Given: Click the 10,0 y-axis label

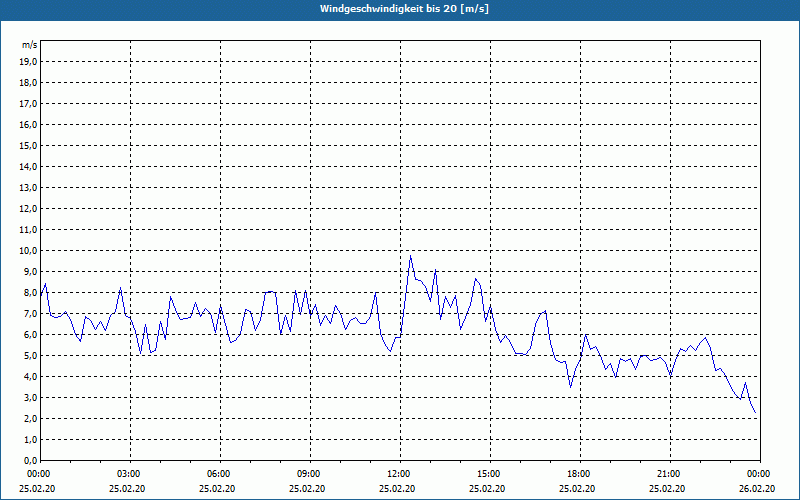Looking at the screenshot, I should (29, 251).
